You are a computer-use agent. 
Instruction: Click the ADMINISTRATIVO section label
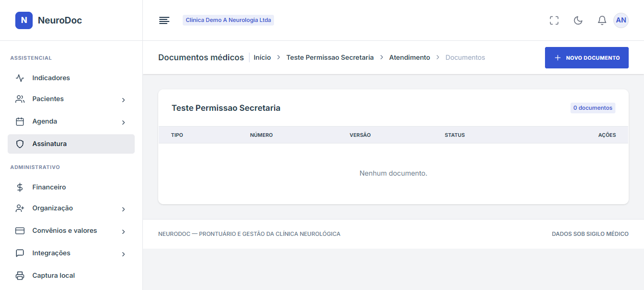[35, 167]
